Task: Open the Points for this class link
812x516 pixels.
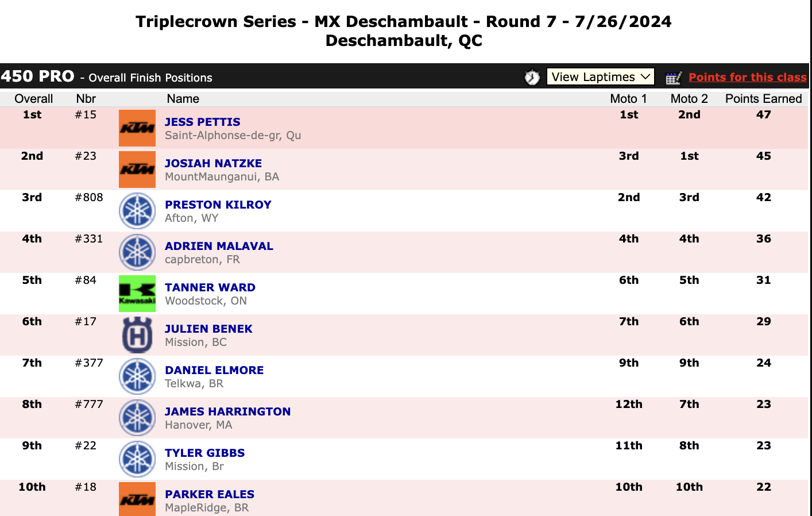Action: (x=747, y=77)
